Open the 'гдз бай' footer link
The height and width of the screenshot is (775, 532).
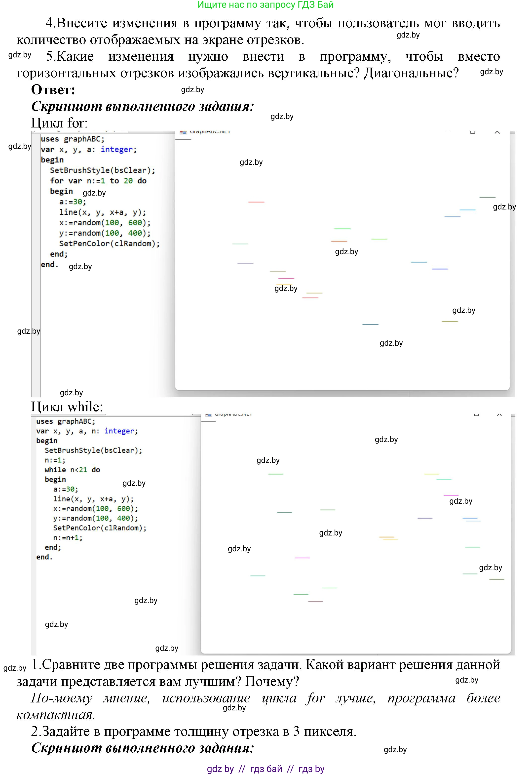(266, 769)
